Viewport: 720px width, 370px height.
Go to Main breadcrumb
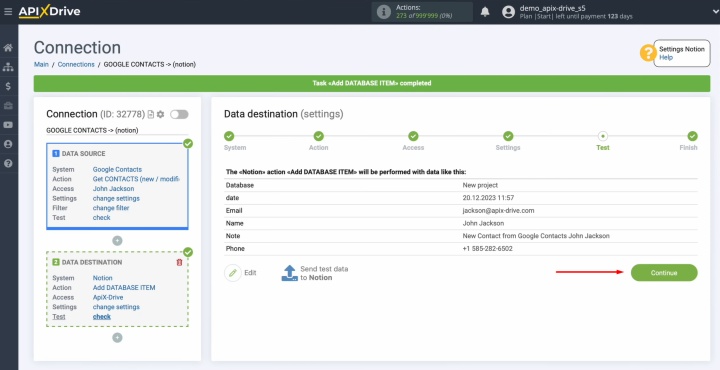pyautogui.click(x=41, y=64)
